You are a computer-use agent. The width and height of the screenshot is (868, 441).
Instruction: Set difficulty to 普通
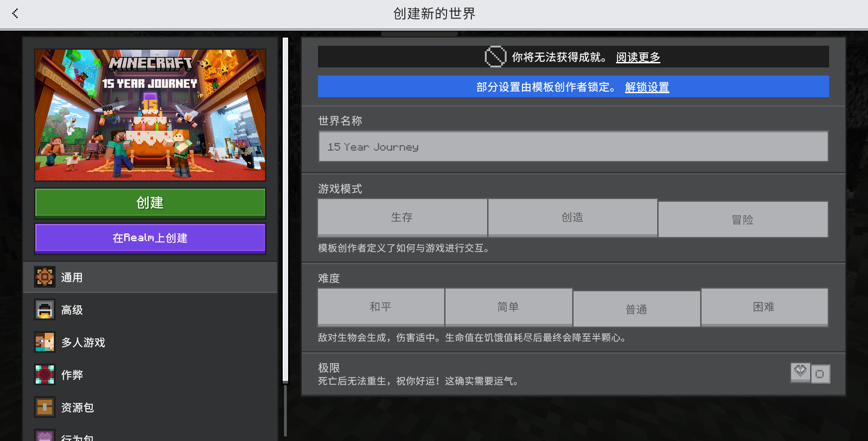coord(636,309)
